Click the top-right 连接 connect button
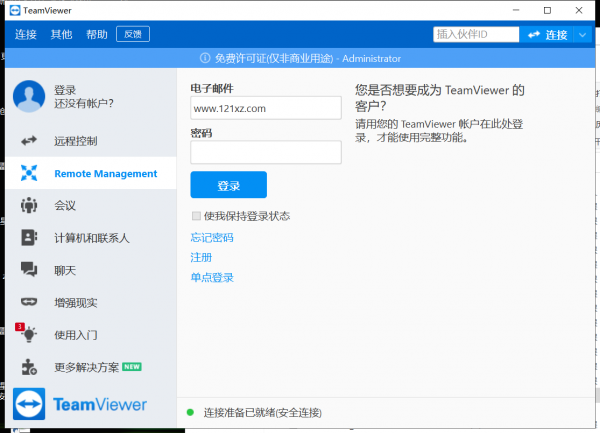Image resolution: width=600 pixels, height=433 pixels. (546, 35)
